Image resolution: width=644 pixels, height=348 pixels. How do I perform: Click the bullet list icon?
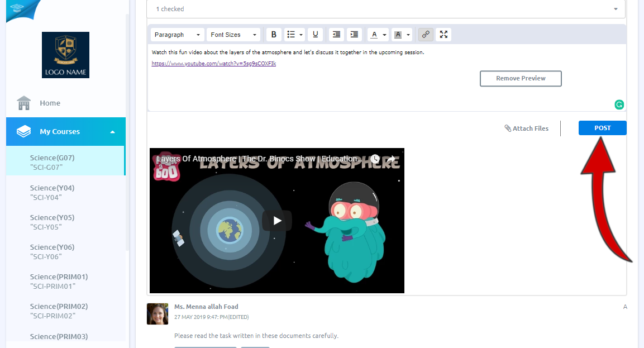(x=291, y=35)
